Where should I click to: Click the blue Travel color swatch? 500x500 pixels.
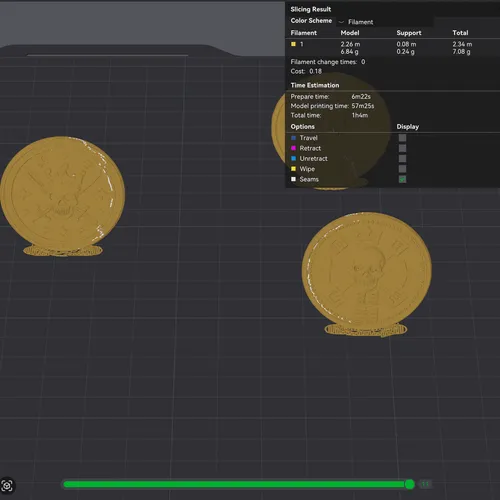click(293, 138)
